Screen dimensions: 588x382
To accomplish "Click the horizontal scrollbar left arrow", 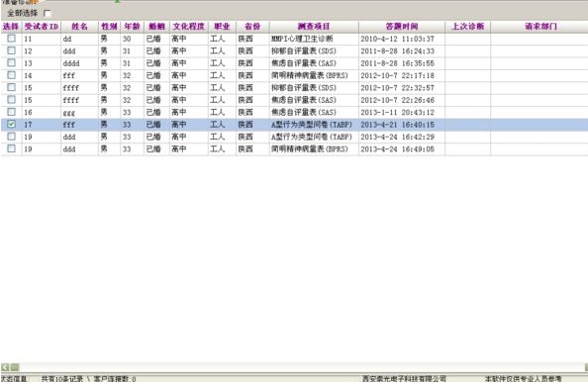I will [5, 367].
